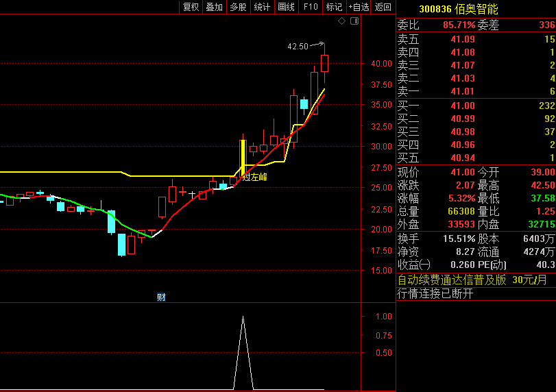Click the 外盘 value 33593
The height and width of the screenshot is (392, 556).
coord(461,224)
